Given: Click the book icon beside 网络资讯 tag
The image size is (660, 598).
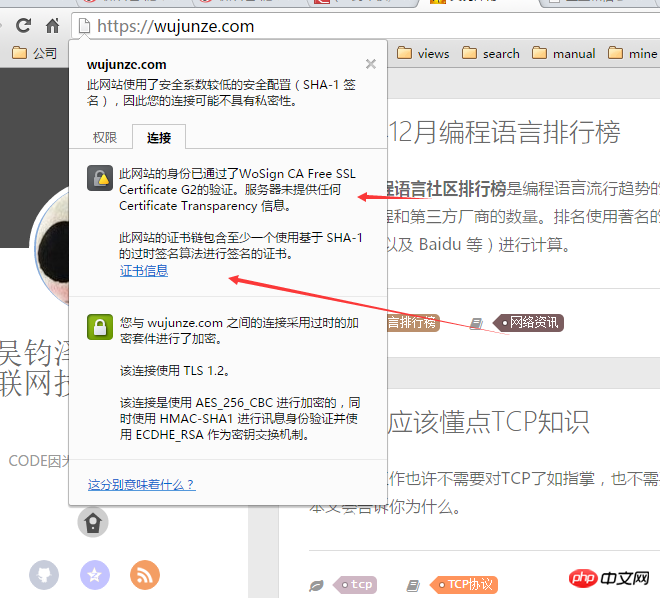Looking at the screenshot, I should (x=476, y=323).
